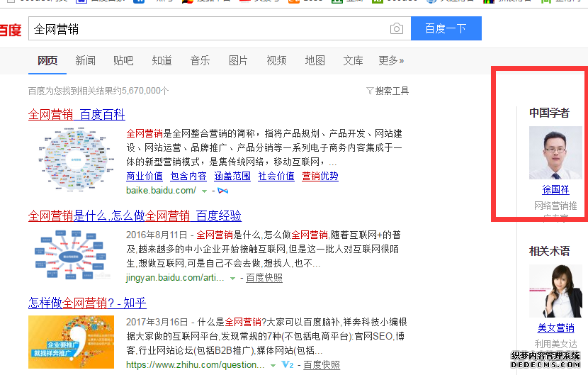Switch to the 新闻 tab
The image size is (588, 375).
pyautogui.click(x=86, y=60)
